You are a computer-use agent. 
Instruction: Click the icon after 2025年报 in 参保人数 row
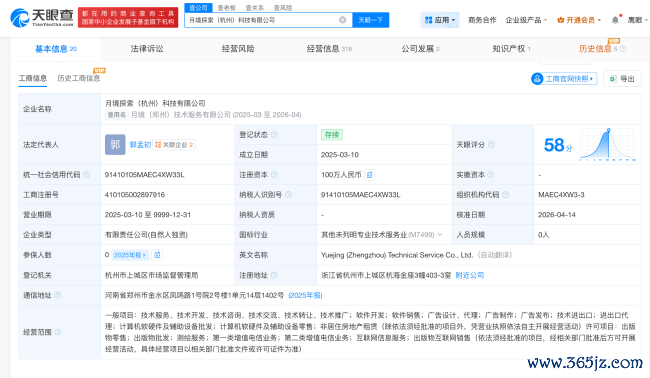point(157,255)
